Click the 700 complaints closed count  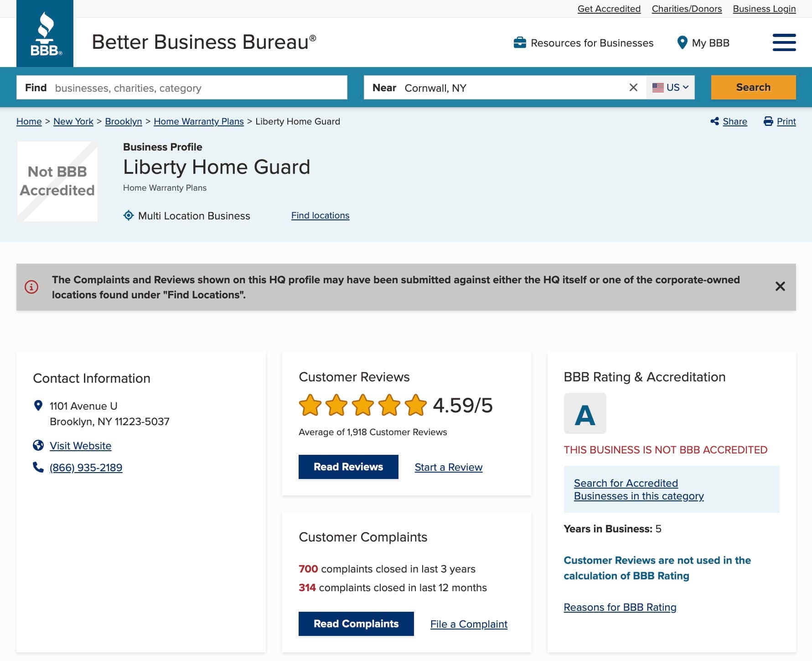coord(308,569)
